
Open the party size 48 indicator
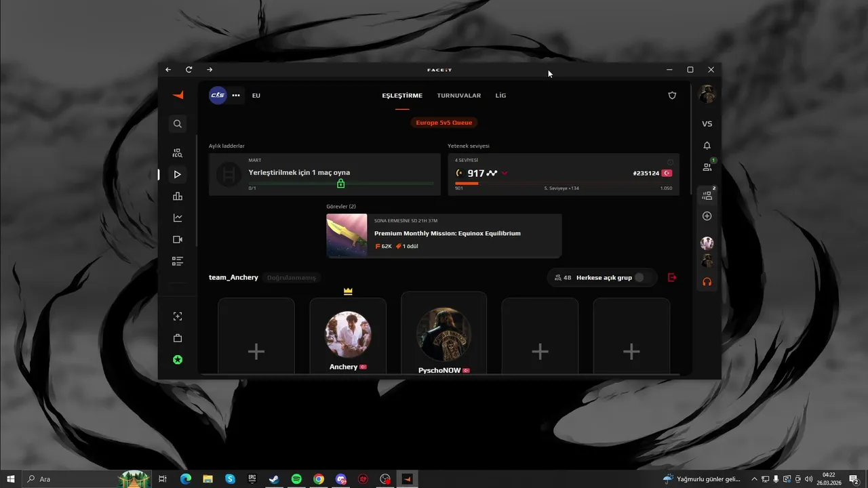(563, 278)
